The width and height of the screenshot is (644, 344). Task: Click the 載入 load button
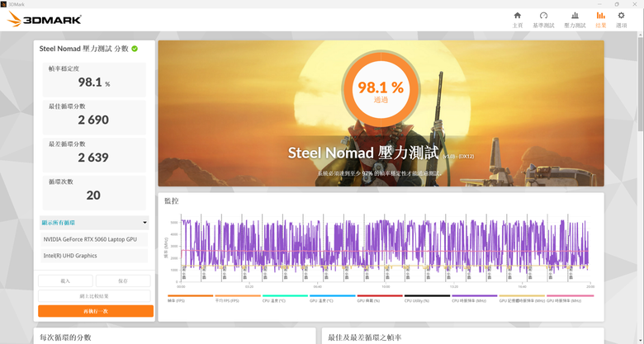(x=65, y=281)
